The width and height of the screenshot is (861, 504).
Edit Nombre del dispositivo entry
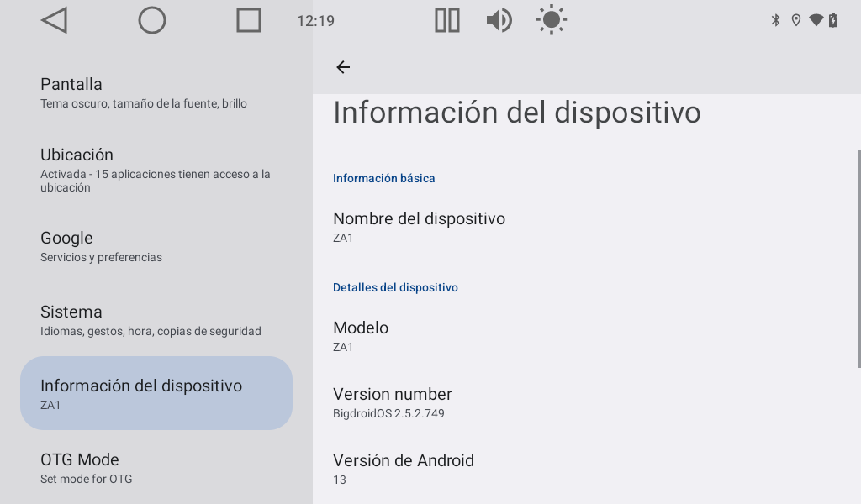click(x=585, y=227)
